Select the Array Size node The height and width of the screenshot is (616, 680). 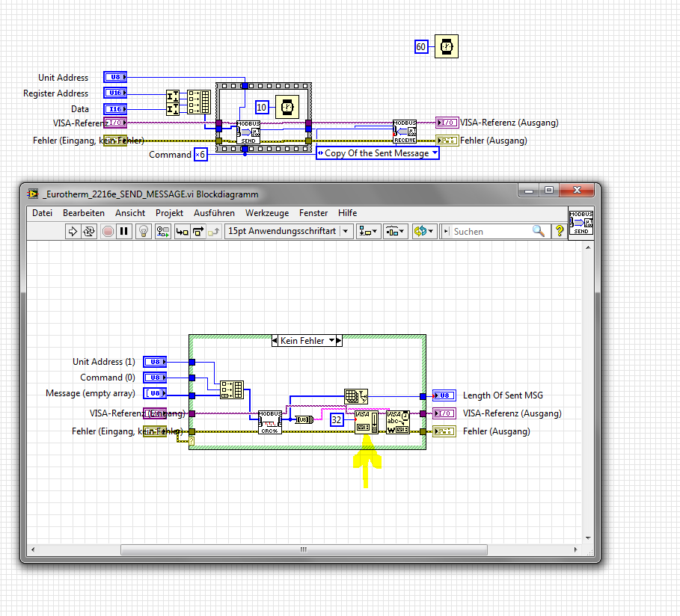point(356,397)
